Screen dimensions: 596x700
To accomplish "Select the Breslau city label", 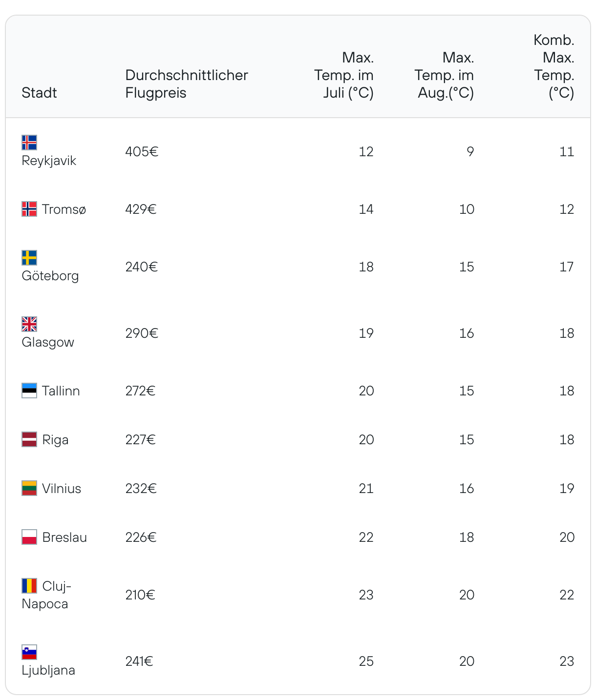I will [64, 537].
